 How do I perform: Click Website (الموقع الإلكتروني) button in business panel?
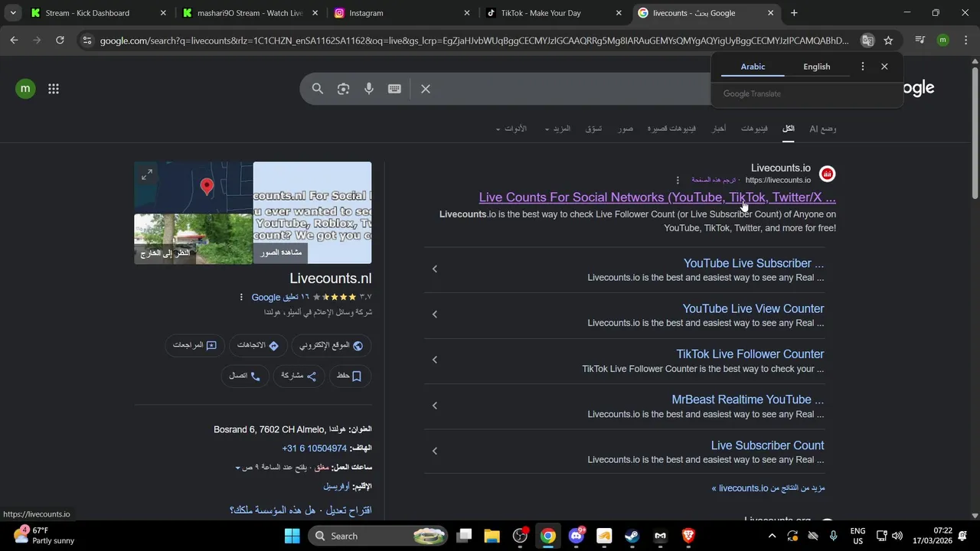point(332,345)
